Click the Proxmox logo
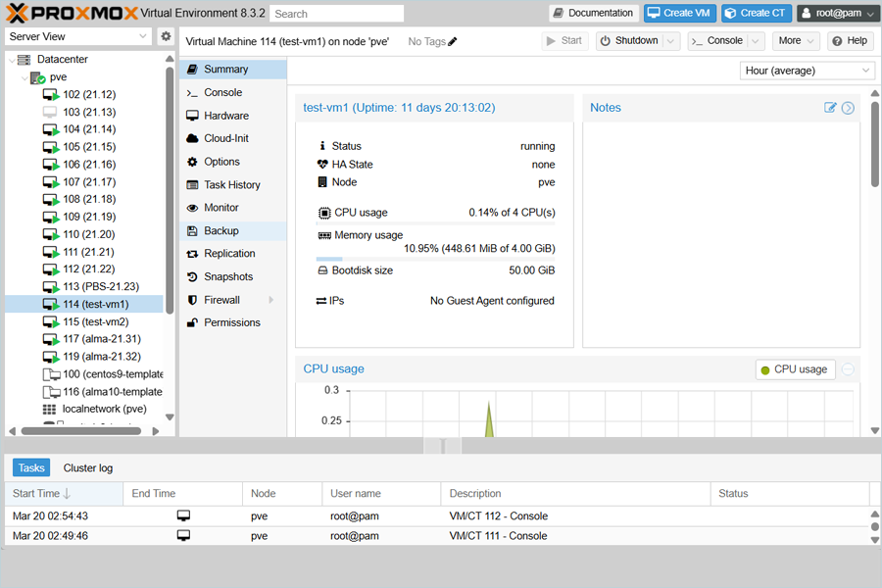The height and width of the screenshot is (588, 882). click(x=69, y=13)
